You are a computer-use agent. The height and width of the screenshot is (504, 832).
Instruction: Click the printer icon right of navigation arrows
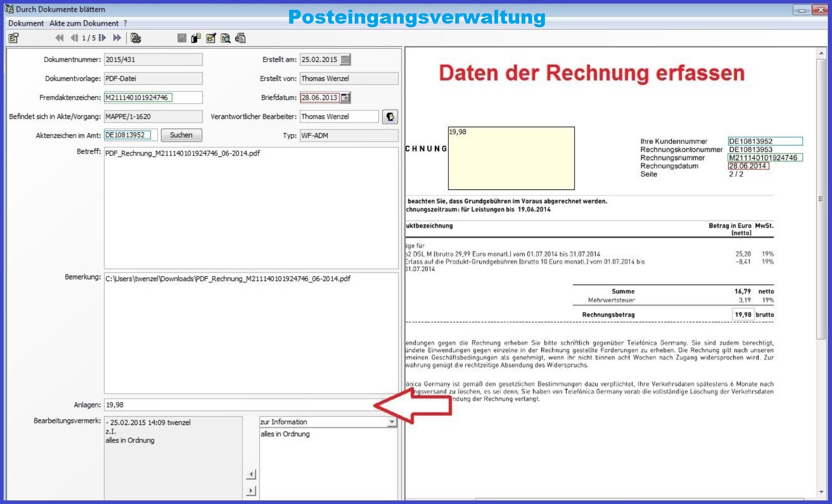click(136, 38)
